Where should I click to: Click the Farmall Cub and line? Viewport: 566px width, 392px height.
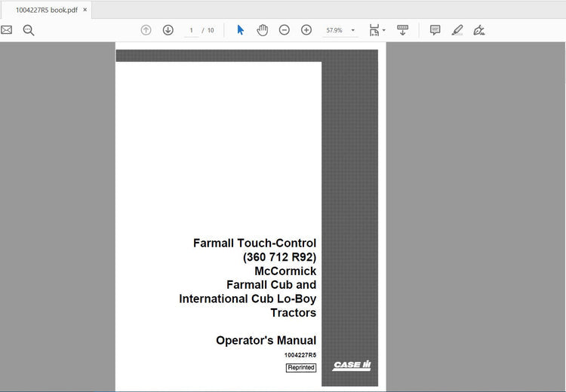tap(272, 285)
